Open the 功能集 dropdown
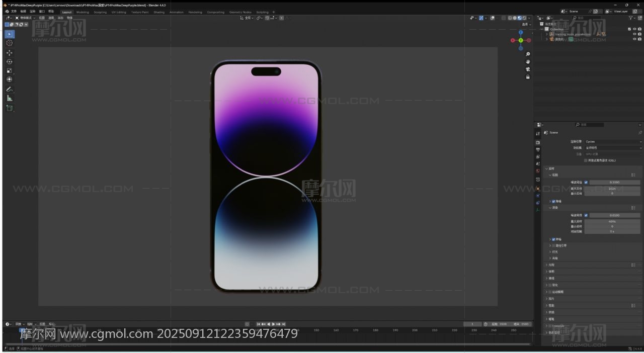The width and height of the screenshot is (644, 353). [613, 148]
